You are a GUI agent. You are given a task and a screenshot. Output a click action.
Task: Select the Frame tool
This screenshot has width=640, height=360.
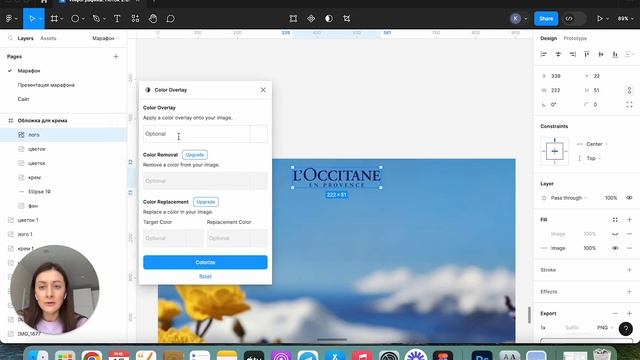54,18
